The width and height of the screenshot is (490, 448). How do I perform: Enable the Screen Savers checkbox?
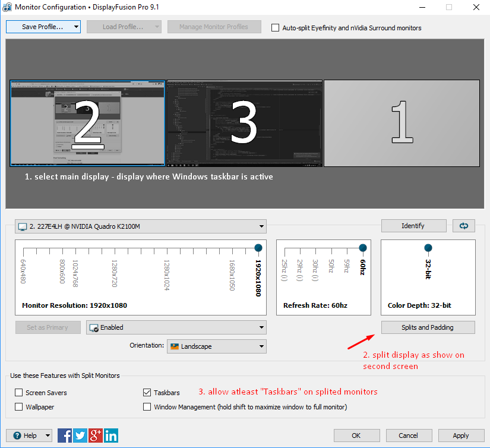pyautogui.click(x=19, y=393)
